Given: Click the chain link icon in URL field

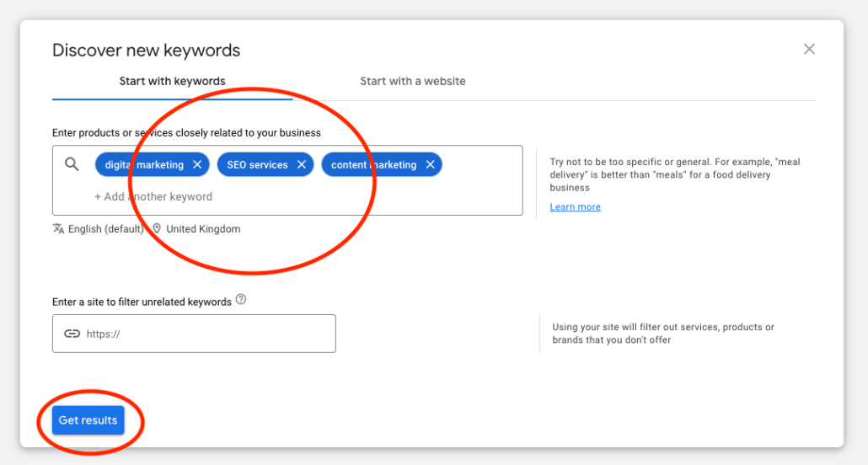Looking at the screenshot, I should [72, 334].
